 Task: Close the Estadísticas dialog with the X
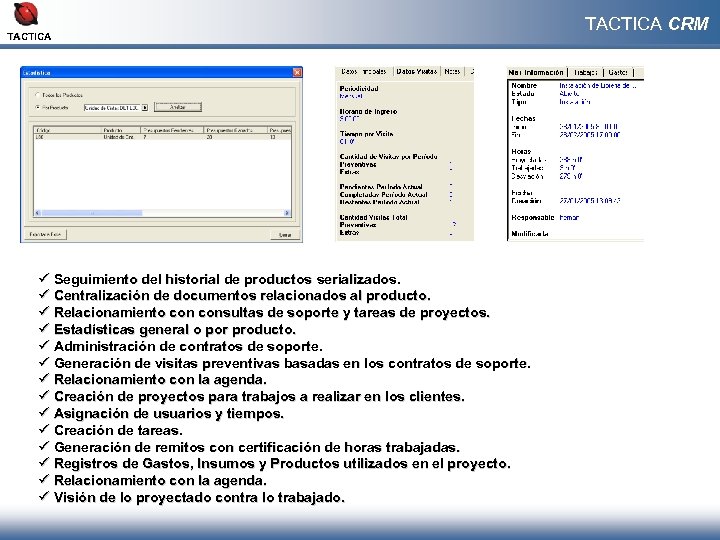tap(297, 73)
